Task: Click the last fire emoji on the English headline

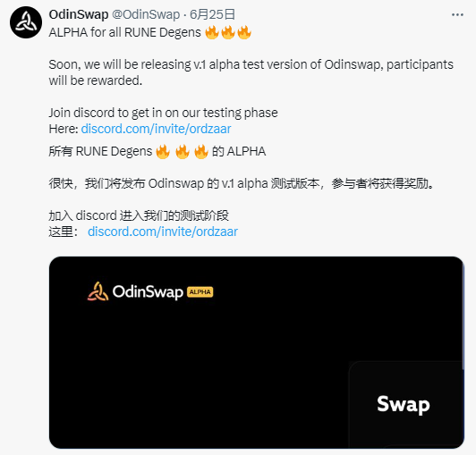Action: click(244, 32)
